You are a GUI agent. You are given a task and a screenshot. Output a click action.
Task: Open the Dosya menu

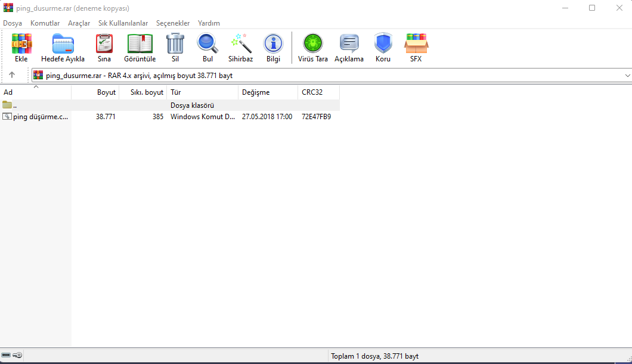pyautogui.click(x=13, y=23)
